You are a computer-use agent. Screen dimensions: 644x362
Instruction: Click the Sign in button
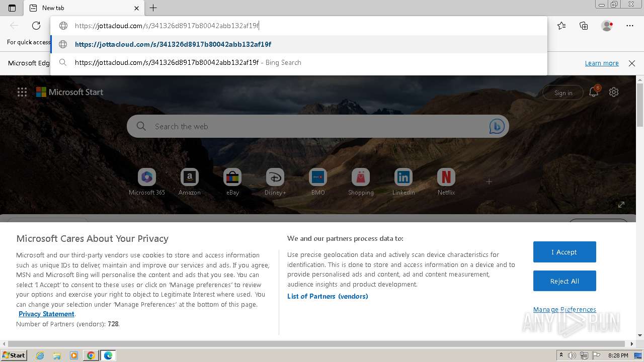[563, 93]
